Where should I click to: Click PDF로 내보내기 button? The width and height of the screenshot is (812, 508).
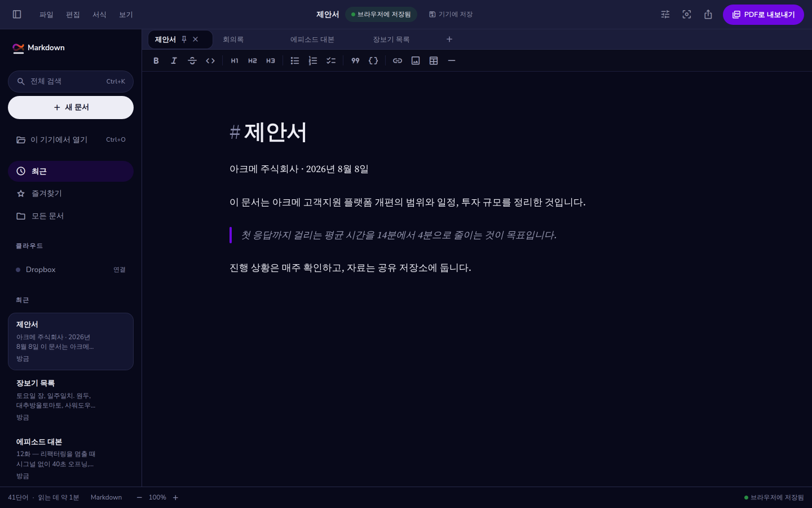pos(764,15)
